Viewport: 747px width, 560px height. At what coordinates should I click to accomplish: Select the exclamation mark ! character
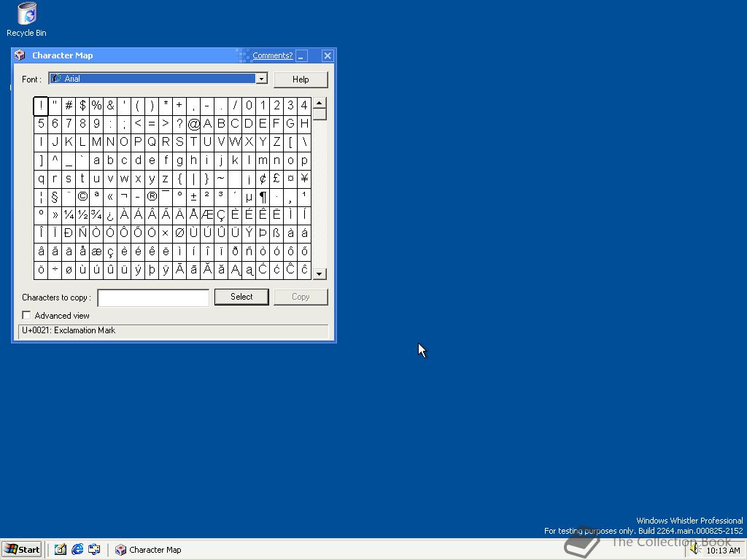[41, 105]
